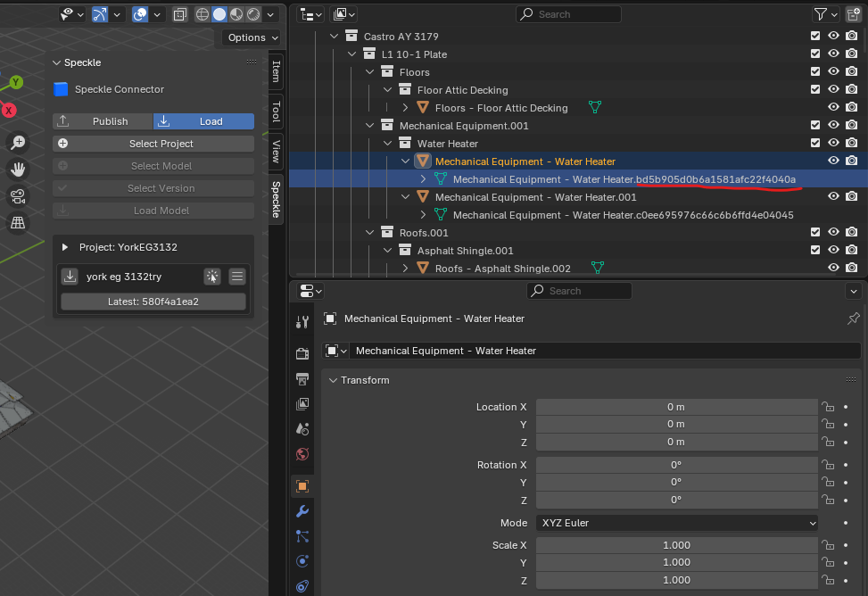Expand Floors - Floor Attic Decking object

(x=405, y=107)
